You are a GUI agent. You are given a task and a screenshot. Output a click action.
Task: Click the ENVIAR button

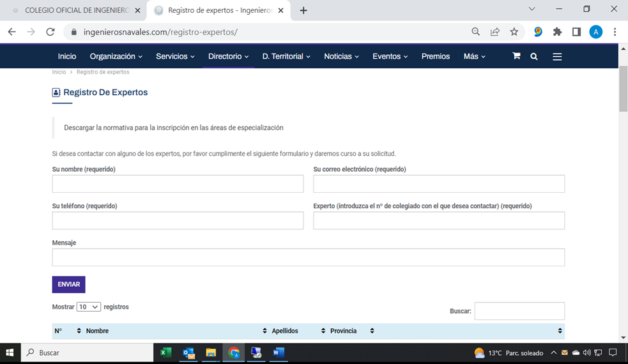tap(68, 284)
